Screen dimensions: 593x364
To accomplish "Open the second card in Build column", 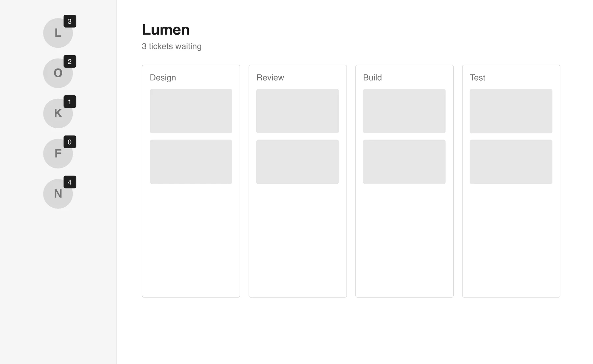I will point(404,162).
